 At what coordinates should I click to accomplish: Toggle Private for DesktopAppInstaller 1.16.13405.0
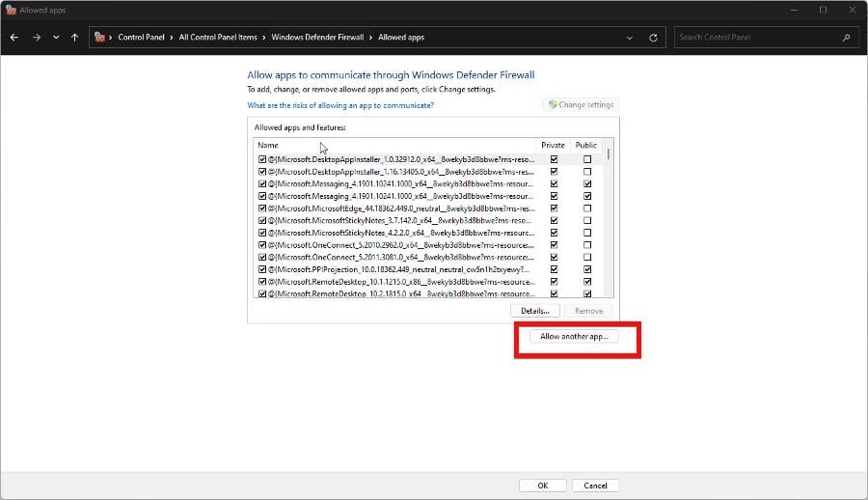point(554,171)
